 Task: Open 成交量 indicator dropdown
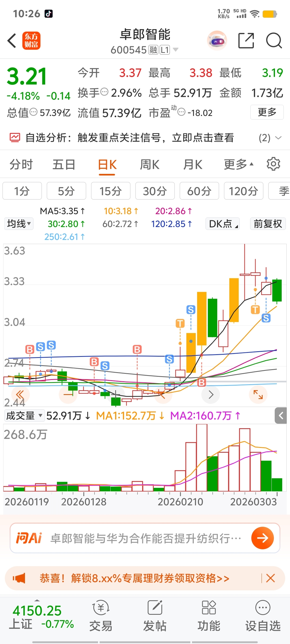[x=24, y=416]
